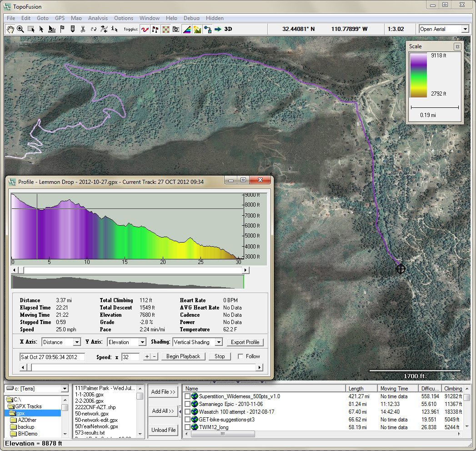
Task: Click the playback position slider thumb
Action: pyautogui.click(x=29, y=367)
